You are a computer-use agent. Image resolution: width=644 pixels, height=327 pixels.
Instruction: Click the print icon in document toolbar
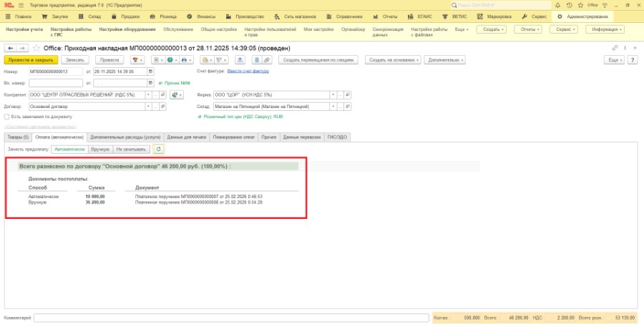[185, 60]
